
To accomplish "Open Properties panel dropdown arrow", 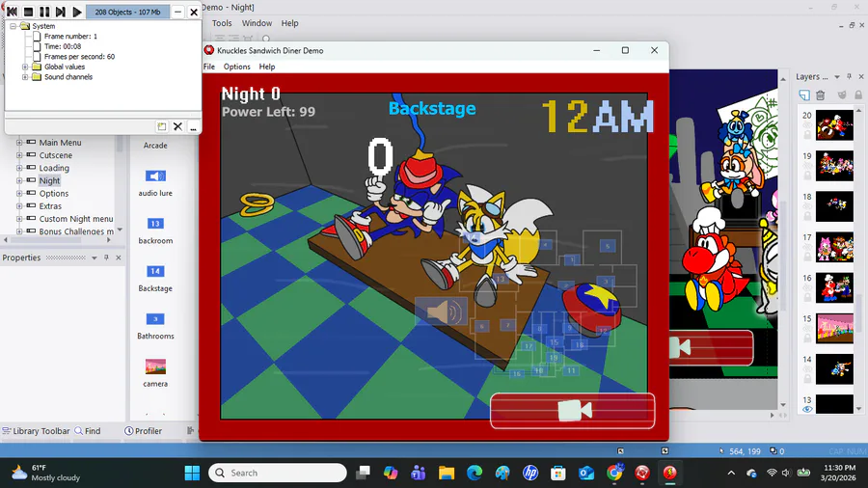I will 95,258.
